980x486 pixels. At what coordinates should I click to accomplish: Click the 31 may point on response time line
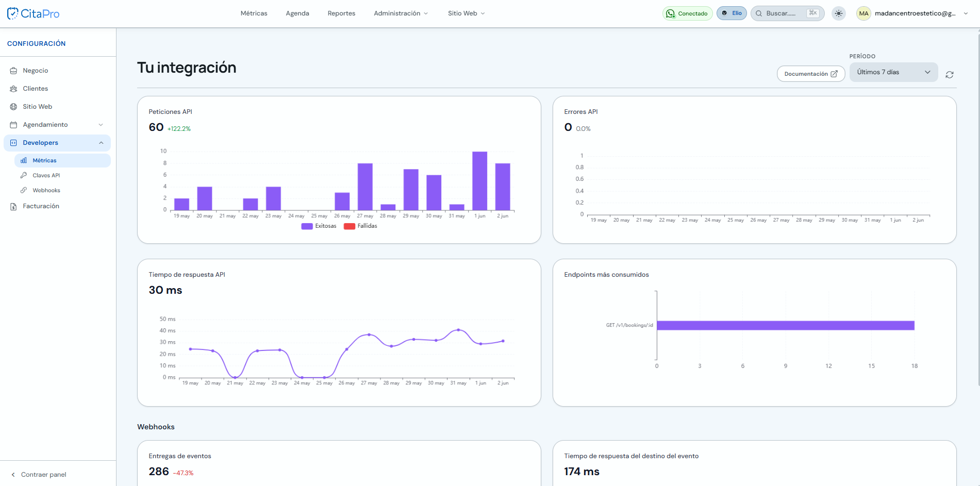tap(458, 330)
